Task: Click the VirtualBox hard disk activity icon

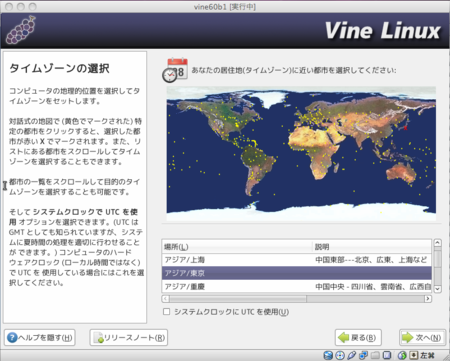Action: [x=328, y=355]
